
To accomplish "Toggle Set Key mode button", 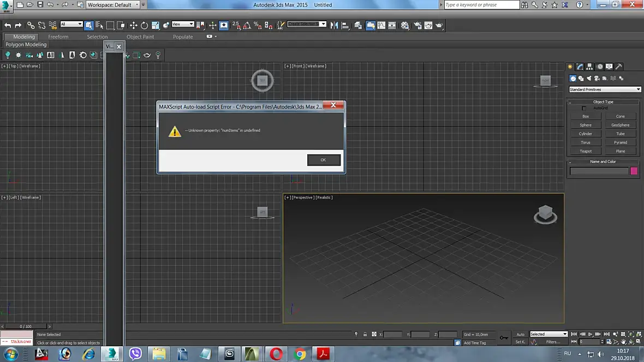I will (x=520, y=342).
